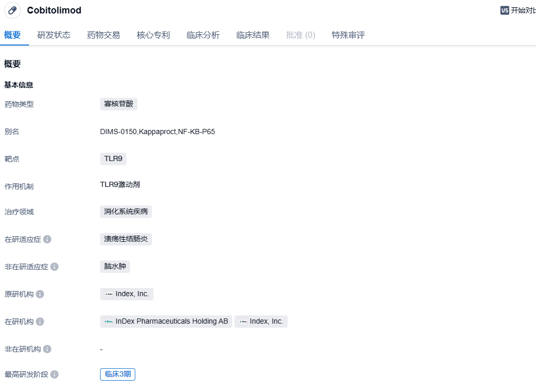This screenshot has height=392, width=536.
Task: Click info icon next to 最高研发阶段
Action: (x=54, y=374)
